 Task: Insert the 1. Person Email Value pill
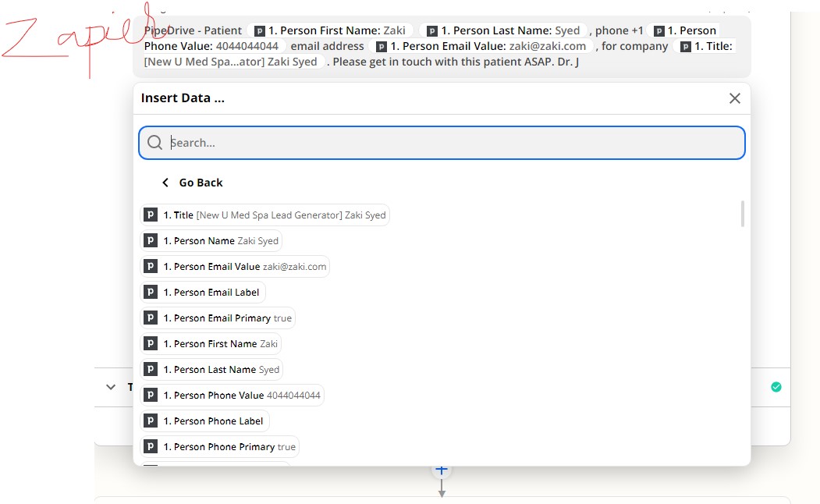(x=235, y=267)
